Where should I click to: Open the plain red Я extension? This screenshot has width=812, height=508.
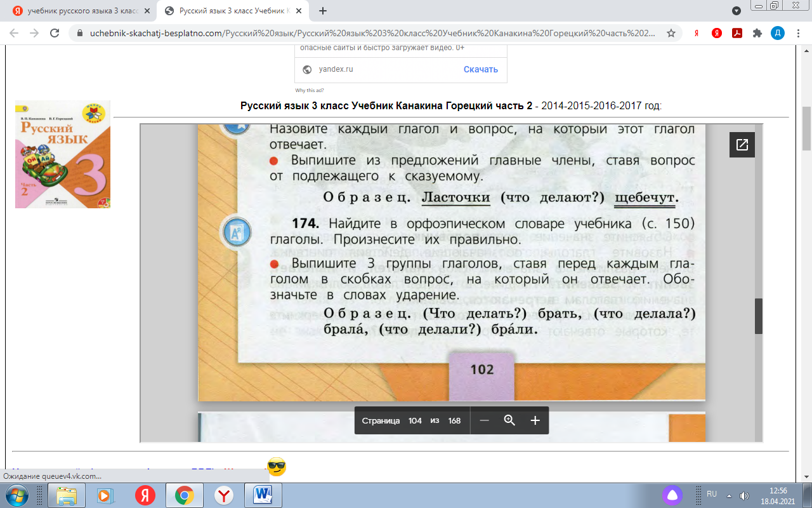point(696,33)
